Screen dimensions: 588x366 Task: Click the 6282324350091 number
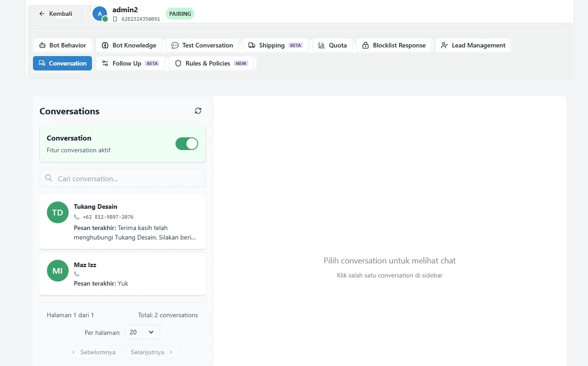pos(140,19)
